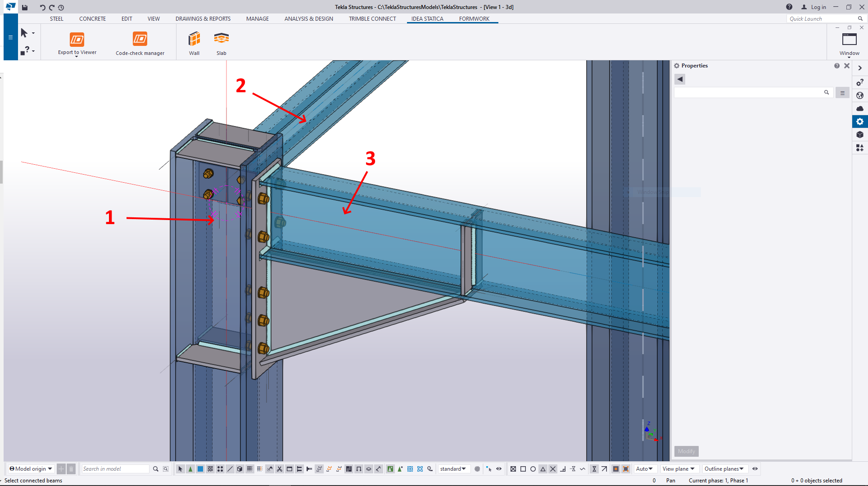
Task: Click inside the Search in model field
Action: [115, 468]
